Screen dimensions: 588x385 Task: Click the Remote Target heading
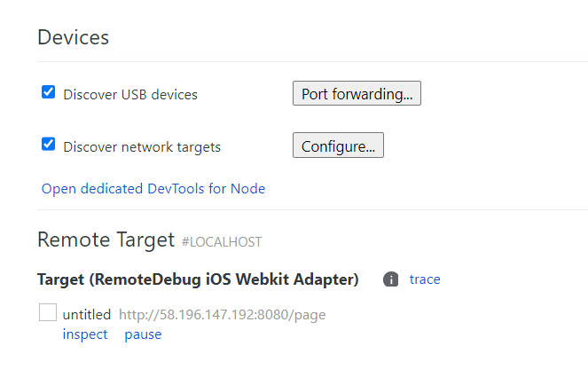click(x=106, y=240)
